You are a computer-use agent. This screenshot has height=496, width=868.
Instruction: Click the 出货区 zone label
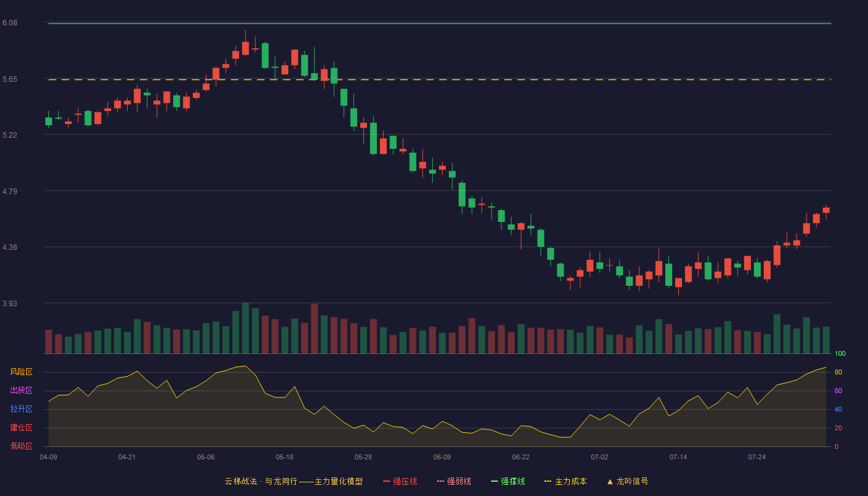(x=22, y=391)
